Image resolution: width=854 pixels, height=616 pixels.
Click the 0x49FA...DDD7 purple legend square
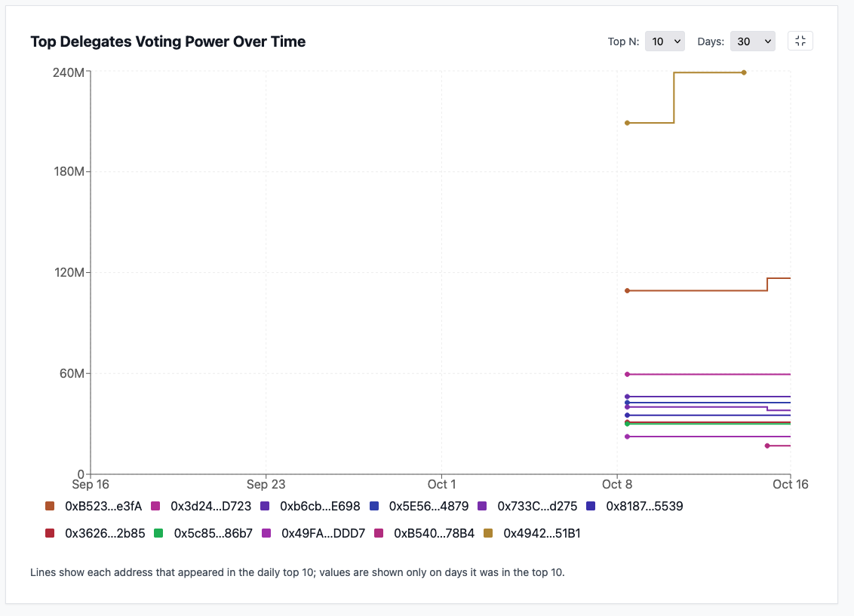point(266,533)
